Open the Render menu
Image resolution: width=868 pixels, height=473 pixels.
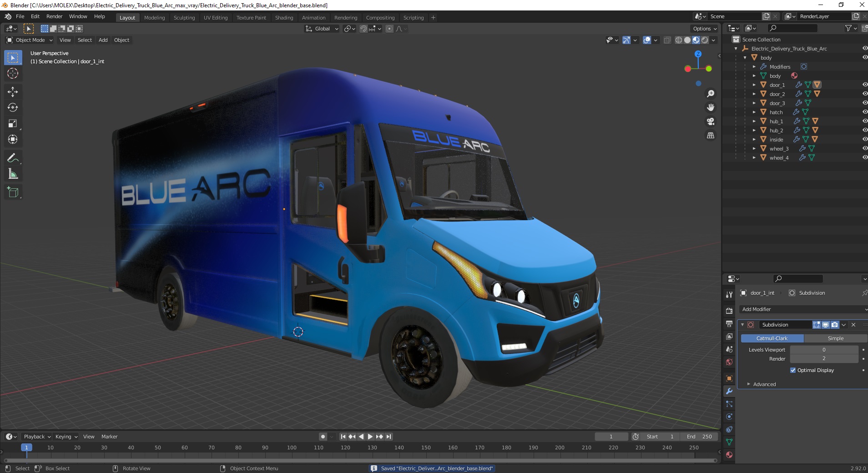pos(54,16)
